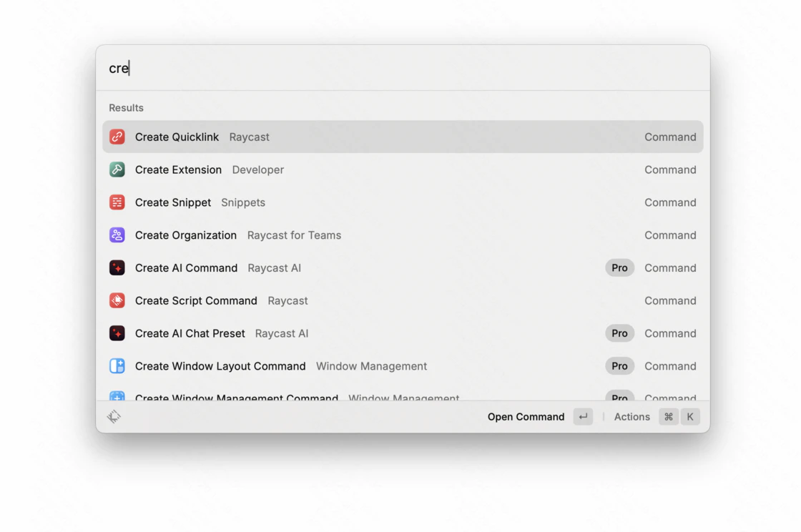Click the Pro badge on Create AI Chat Preset
Screen dimensions: 801x532
(x=619, y=333)
